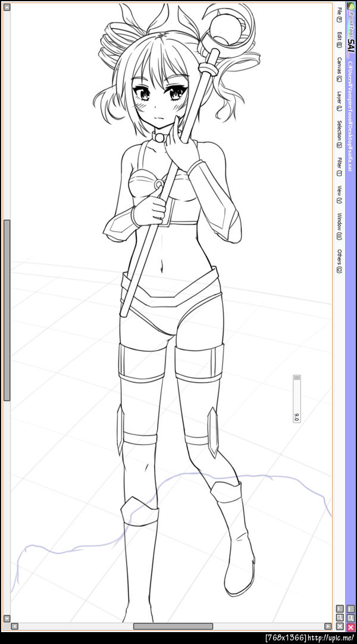Image resolution: width=357 pixels, height=644 pixels.
Task: Minimize the PaintTool SAI application window
Action: point(350,609)
